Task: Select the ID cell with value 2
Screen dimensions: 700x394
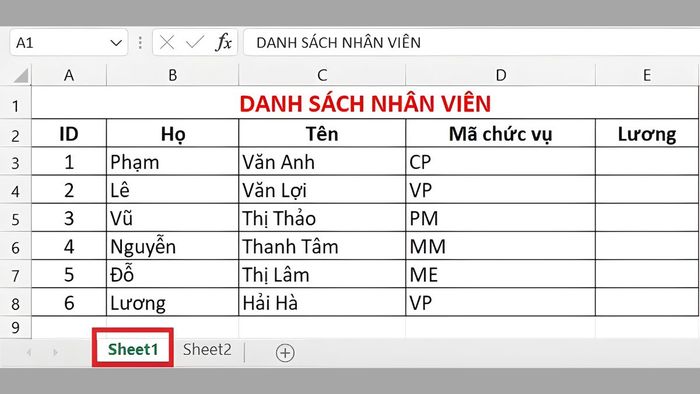Action: click(x=69, y=190)
